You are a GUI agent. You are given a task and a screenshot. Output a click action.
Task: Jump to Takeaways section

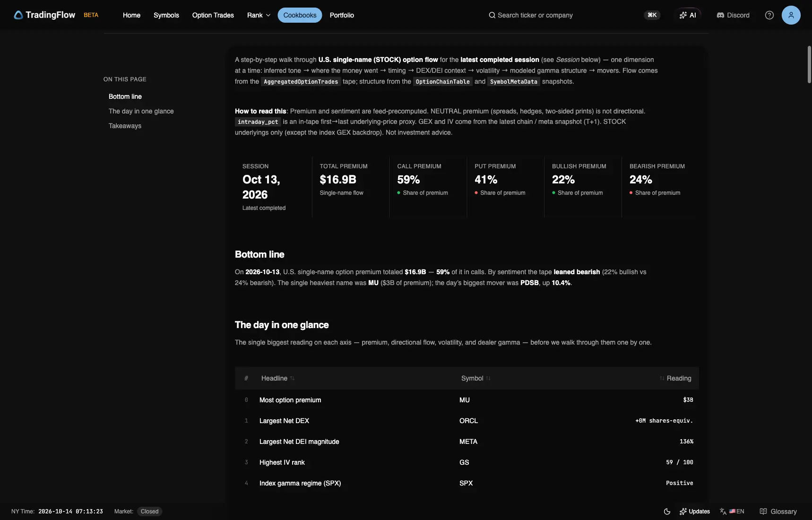point(125,126)
